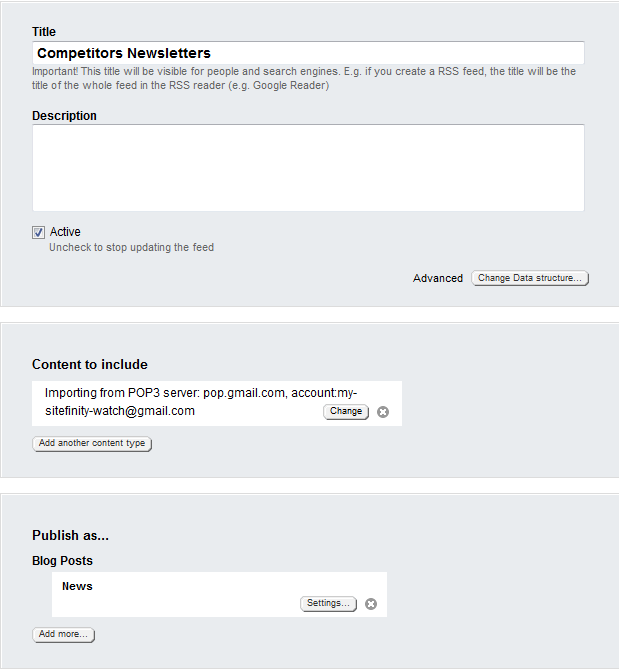Click the Content to include heading
Screen dimensions: 619x669
(x=90, y=364)
